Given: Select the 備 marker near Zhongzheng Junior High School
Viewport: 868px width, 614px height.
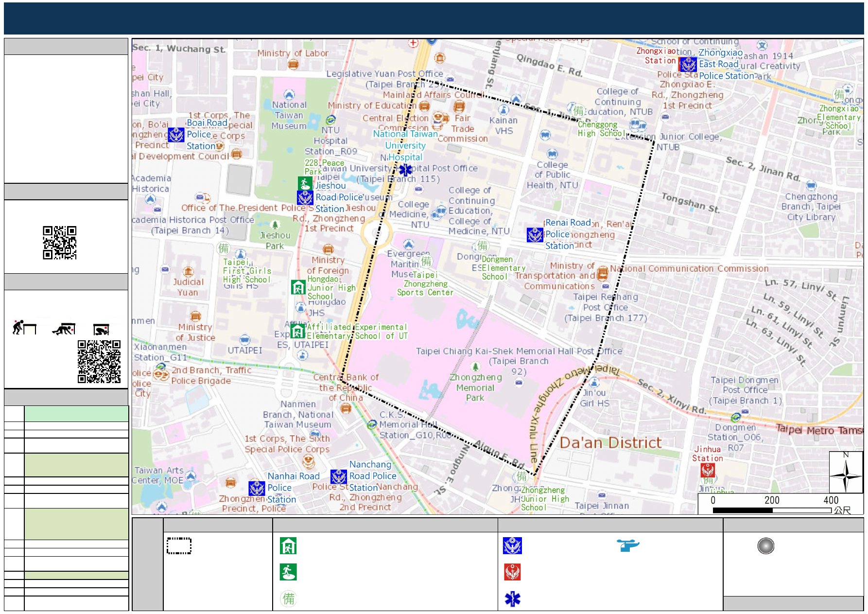Looking at the screenshot, I should click(521, 475).
